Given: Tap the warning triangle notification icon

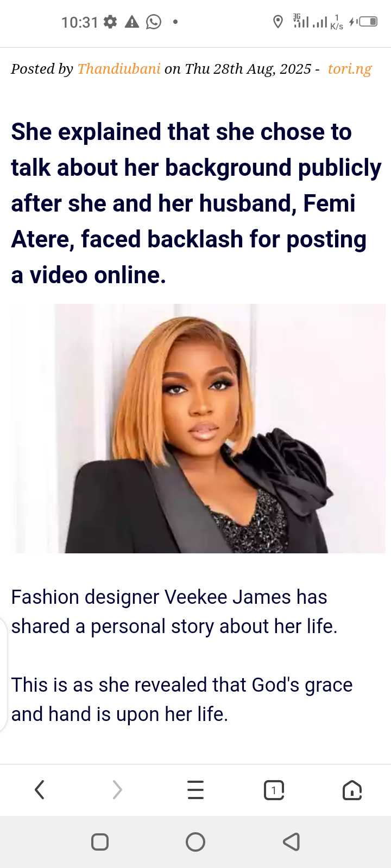Looking at the screenshot, I should [132, 22].
